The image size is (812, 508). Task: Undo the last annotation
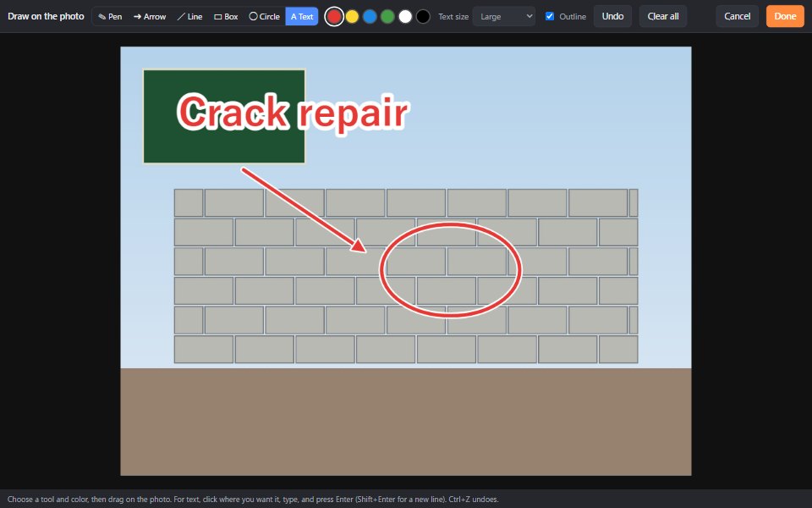(x=612, y=16)
